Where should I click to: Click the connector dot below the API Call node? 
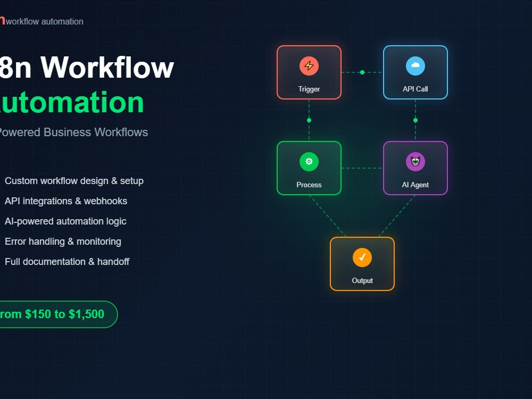(x=415, y=120)
